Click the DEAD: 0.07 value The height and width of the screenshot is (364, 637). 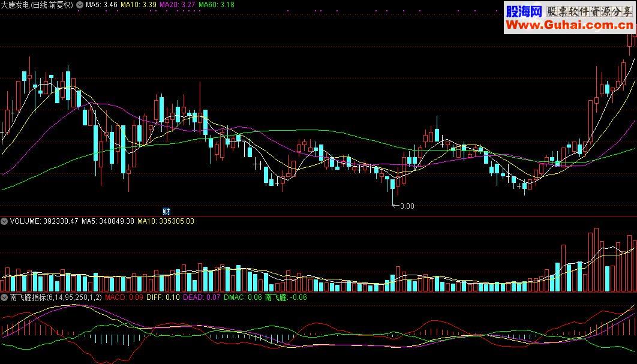(x=202, y=297)
